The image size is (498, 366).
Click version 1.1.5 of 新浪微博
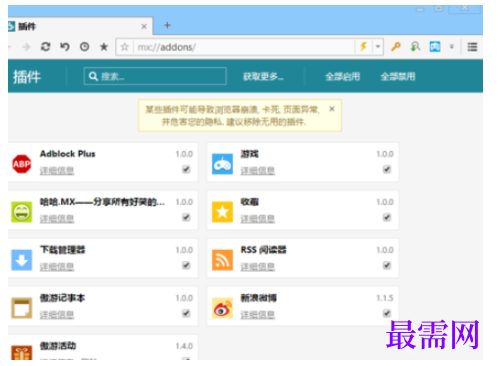385,298
